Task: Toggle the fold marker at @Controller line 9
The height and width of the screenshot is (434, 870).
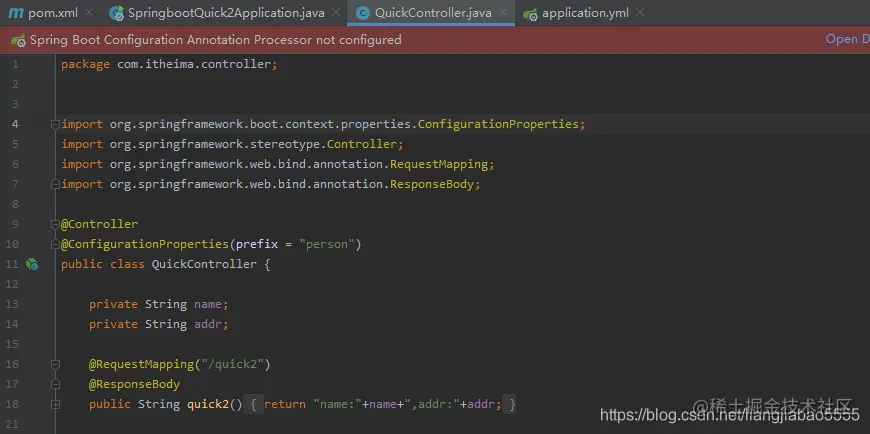Action: click(x=55, y=224)
